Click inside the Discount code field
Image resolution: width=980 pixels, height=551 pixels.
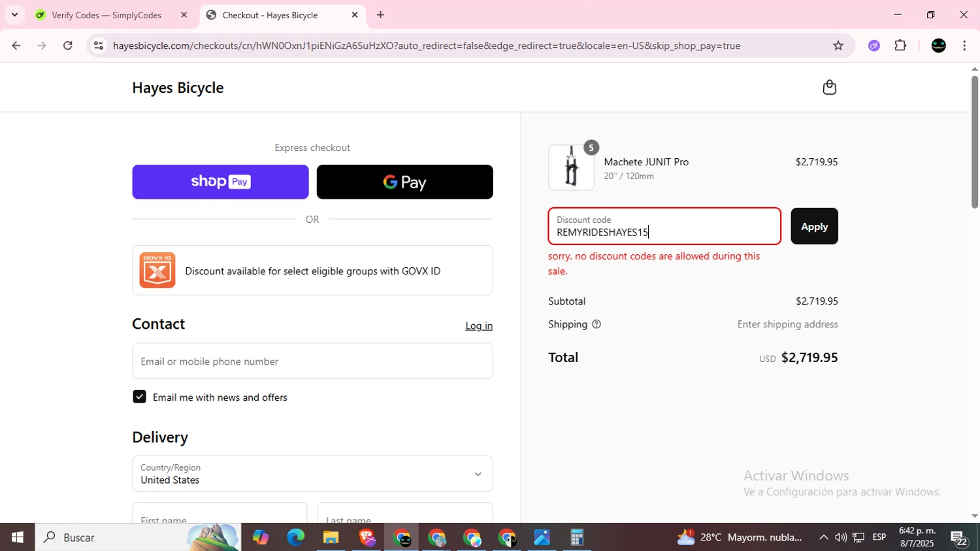tap(664, 226)
